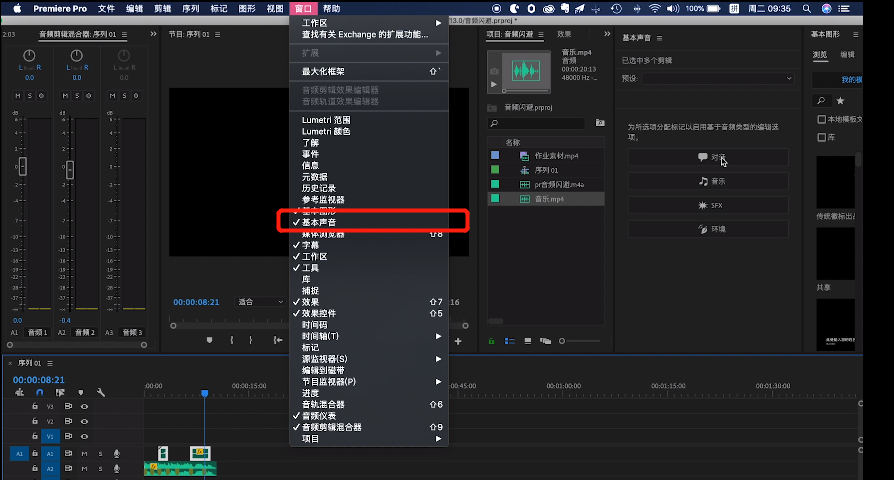Expand the 项目 submenu
894x480 pixels.
[369, 439]
